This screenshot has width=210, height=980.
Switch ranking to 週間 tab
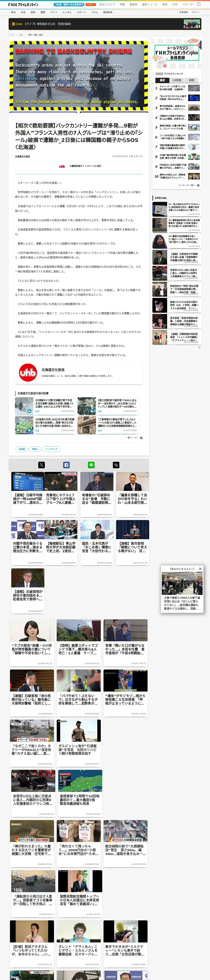click(191, 80)
